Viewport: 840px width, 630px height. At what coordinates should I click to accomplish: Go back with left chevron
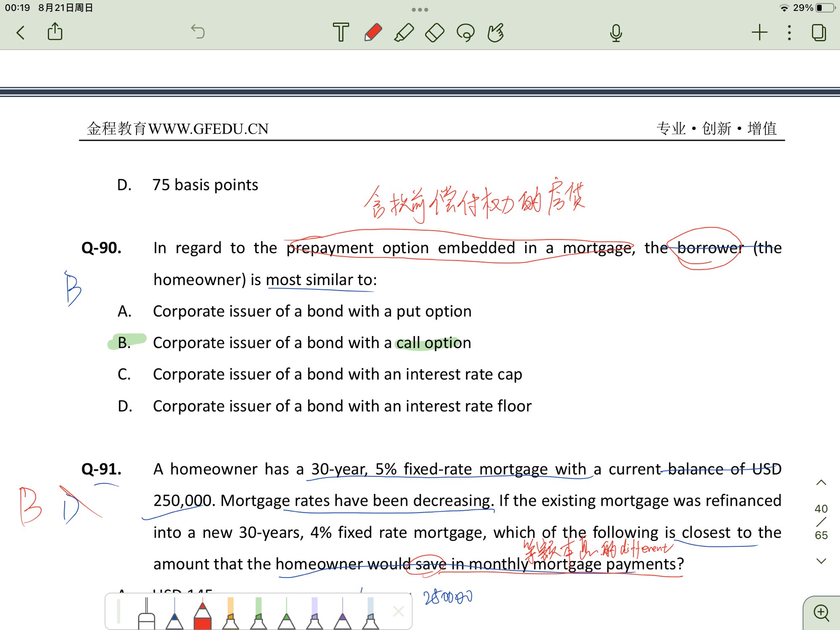point(21,32)
